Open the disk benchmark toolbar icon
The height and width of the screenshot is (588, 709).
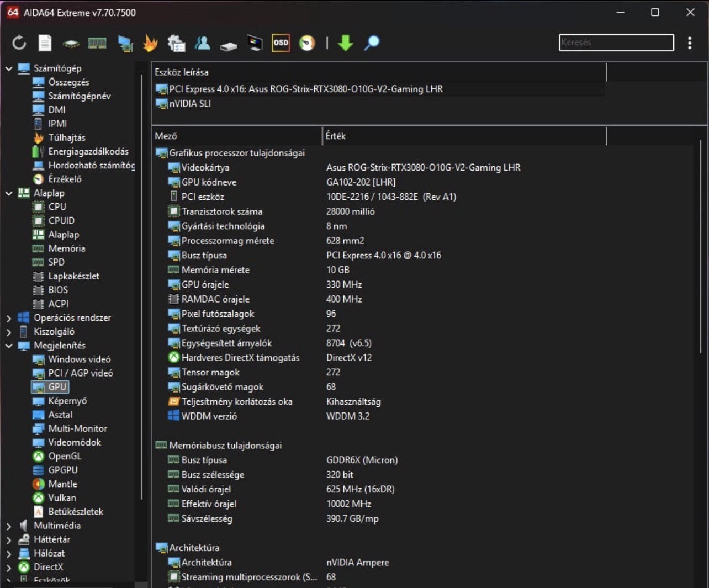(x=228, y=45)
